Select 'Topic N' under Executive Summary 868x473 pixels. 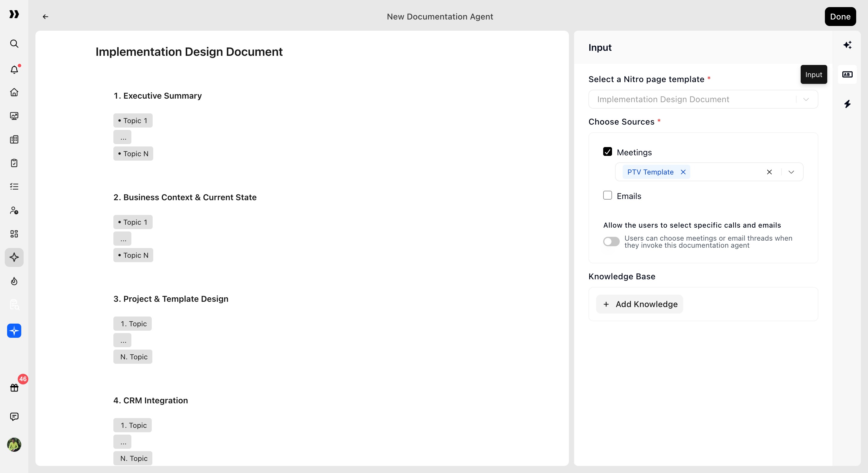[133, 154]
